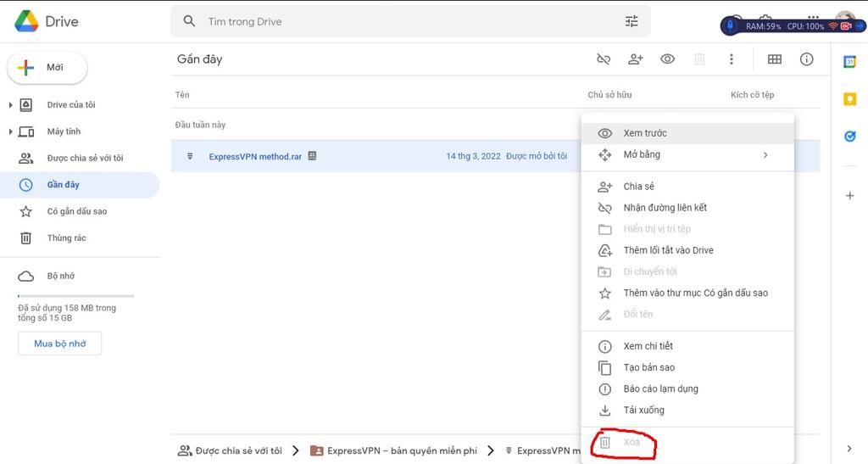Open 'Mở bằng' submenu
Screen dimensions: 868x464
coord(687,154)
